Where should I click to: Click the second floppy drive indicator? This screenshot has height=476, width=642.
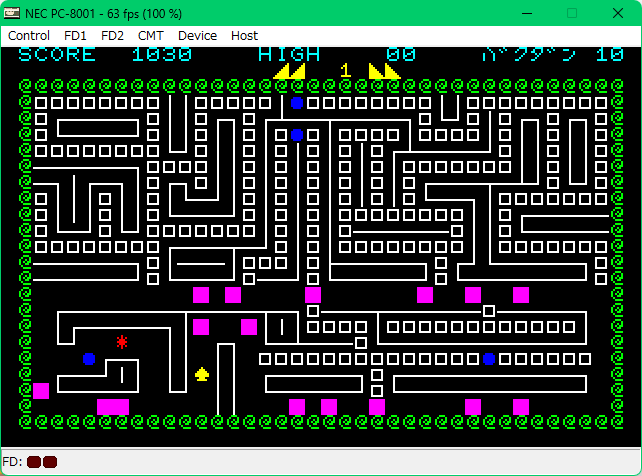pos(50,462)
